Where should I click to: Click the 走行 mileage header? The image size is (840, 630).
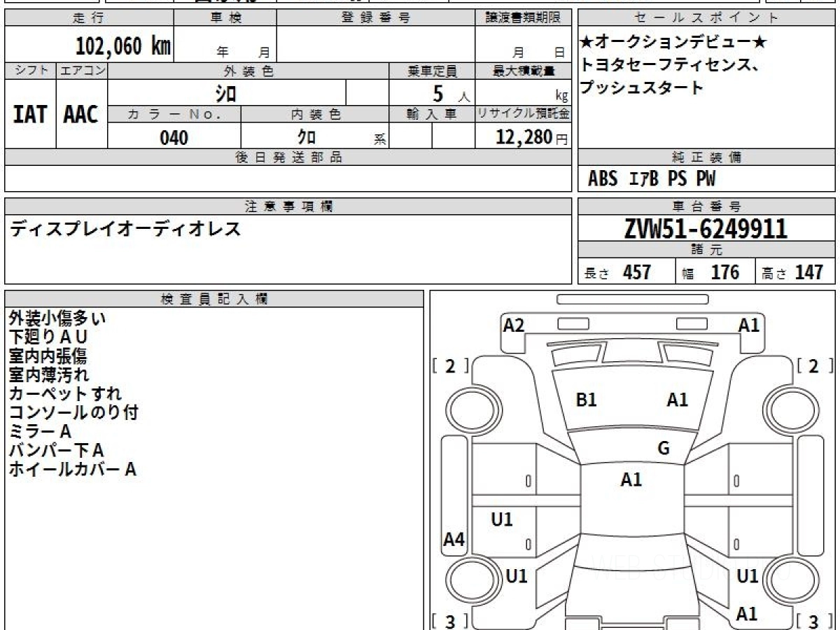tap(88, 17)
